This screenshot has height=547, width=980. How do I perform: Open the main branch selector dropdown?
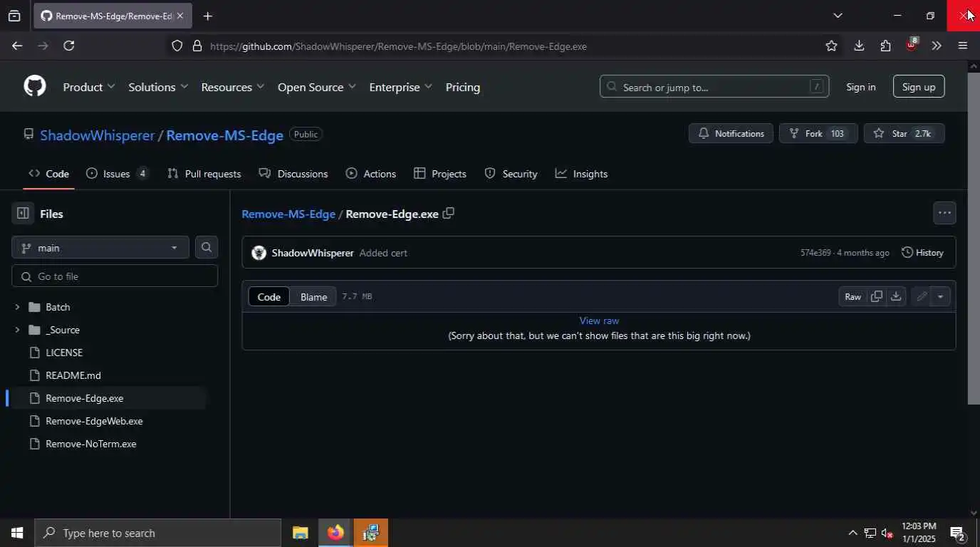pyautogui.click(x=100, y=247)
